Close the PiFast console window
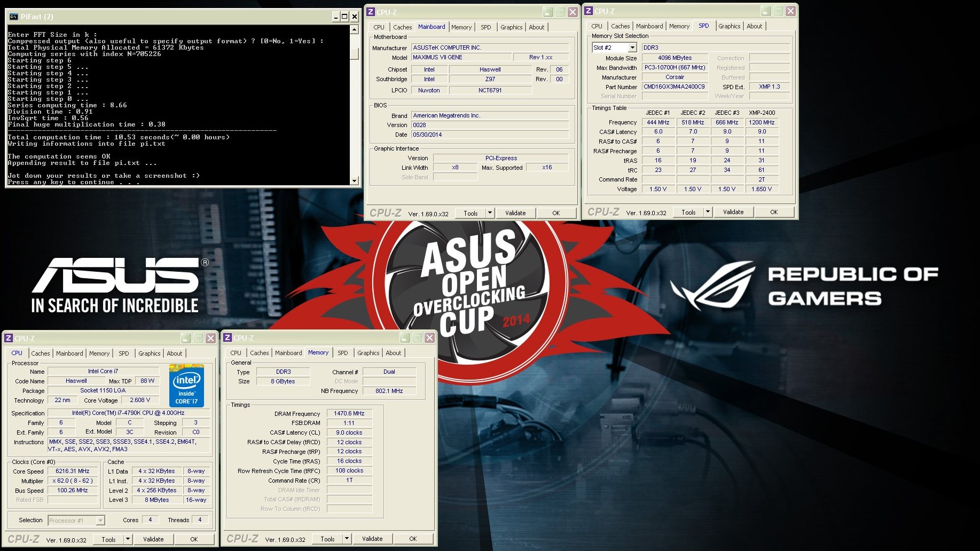The width and height of the screenshot is (980, 551). pyautogui.click(x=354, y=17)
